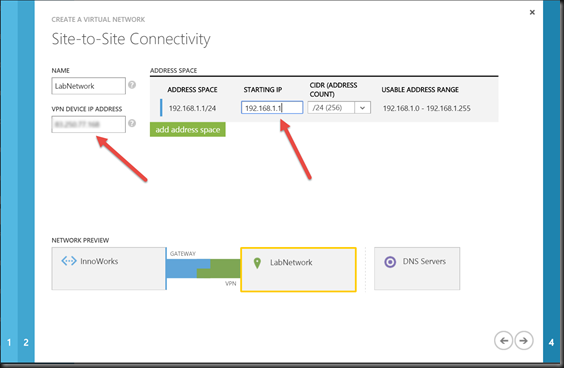
Task: Click the InnoWorks virtual network icon
Action: tap(69, 261)
